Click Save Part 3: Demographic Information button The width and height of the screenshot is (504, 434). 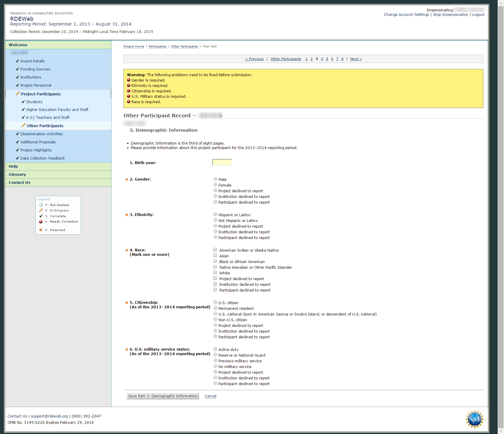coord(163,396)
